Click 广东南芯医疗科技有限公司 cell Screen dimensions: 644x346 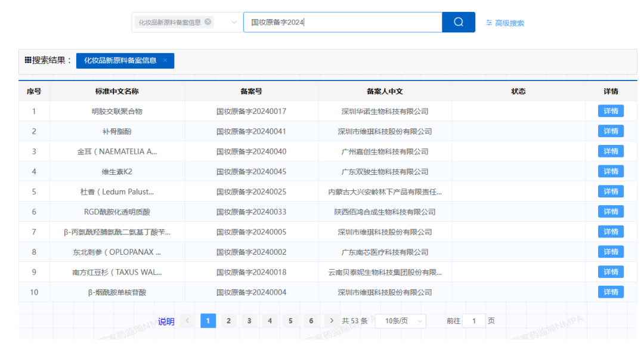[385, 252]
